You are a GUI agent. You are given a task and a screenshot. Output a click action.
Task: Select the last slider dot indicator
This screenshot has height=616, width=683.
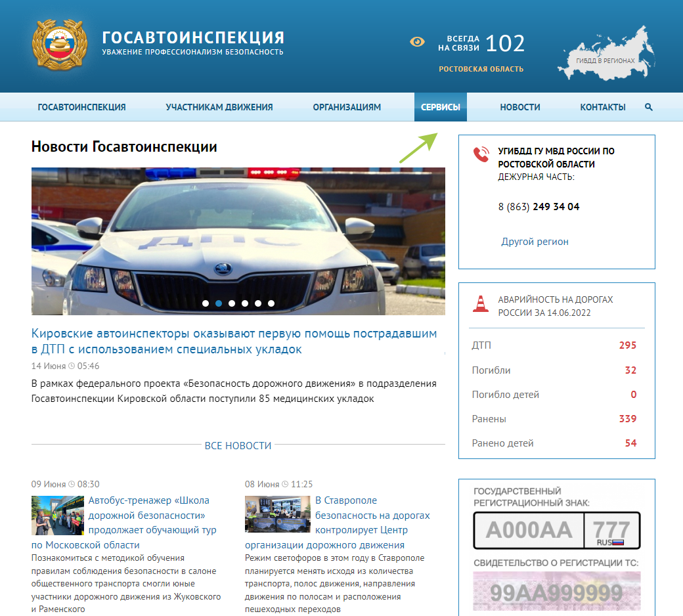271,303
